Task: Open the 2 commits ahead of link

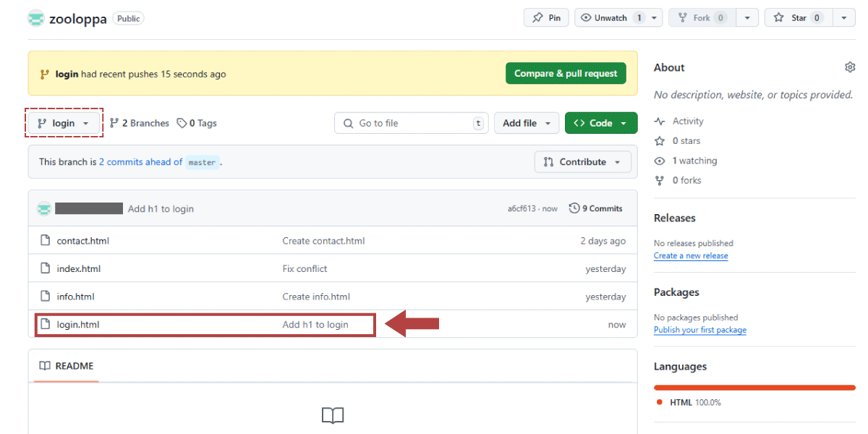Action: coord(140,162)
